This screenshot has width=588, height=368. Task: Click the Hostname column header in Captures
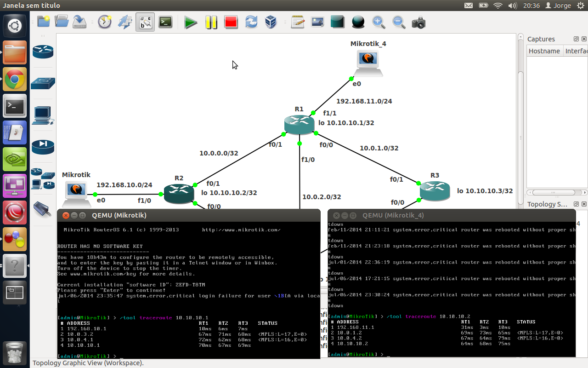pyautogui.click(x=544, y=51)
